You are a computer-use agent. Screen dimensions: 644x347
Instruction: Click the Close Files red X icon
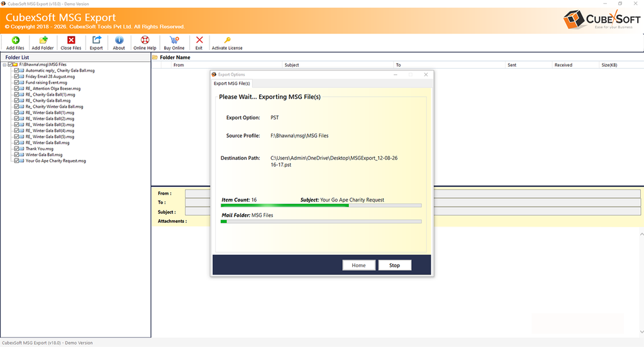tap(71, 40)
